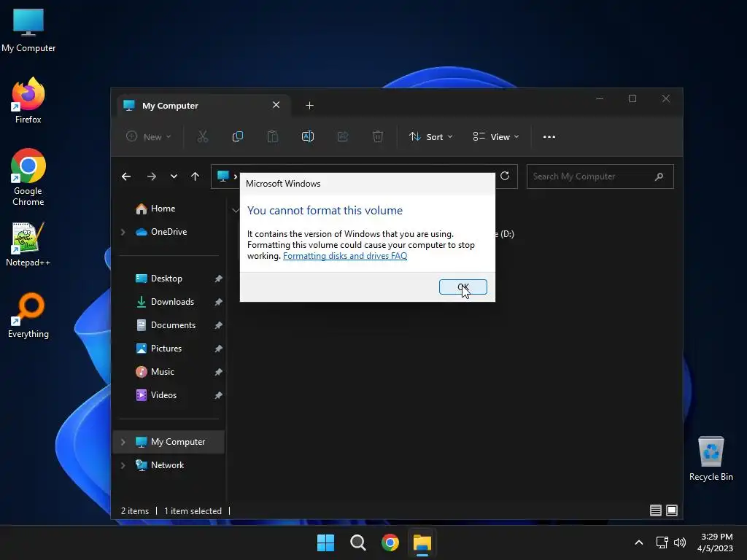The height and width of the screenshot is (560, 747).
Task: Open taskbar Search
Action: tap(357, 542)
